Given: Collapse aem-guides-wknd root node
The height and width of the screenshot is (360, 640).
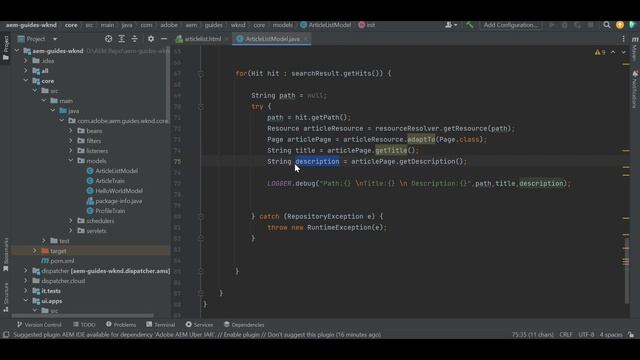Looking at the screenshot, I should point(17,51).
